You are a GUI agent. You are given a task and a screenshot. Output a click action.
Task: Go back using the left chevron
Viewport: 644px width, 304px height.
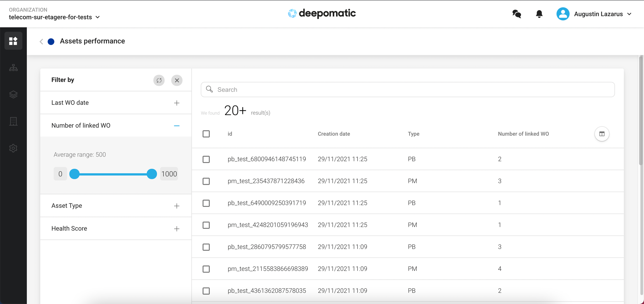[x=41, y=41]
